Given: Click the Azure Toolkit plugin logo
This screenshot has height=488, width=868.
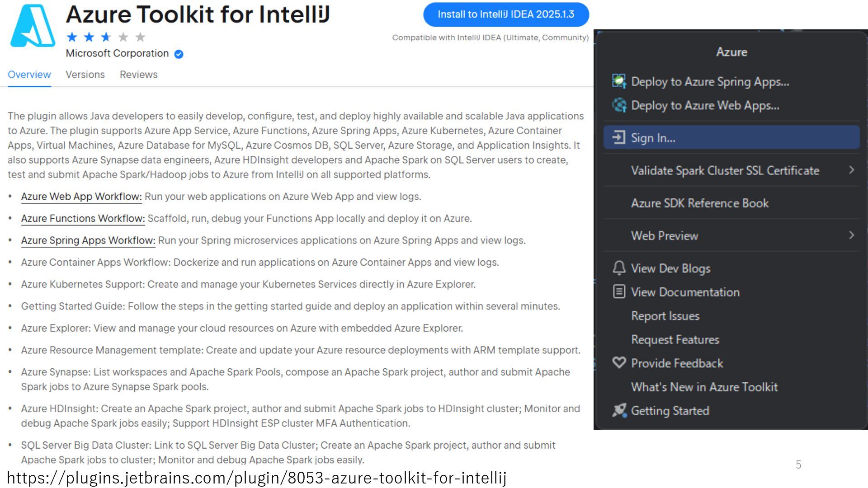Looking at the screenshot, I should (x=33, y=25).
